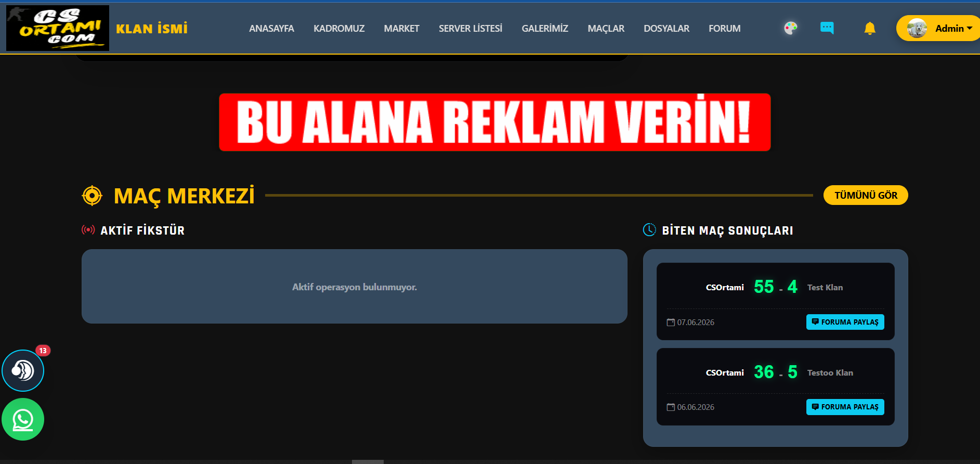
Task: Click the calendar icon next to 06.06.2026
Action: pyautogui.click(x=671, y=407)
